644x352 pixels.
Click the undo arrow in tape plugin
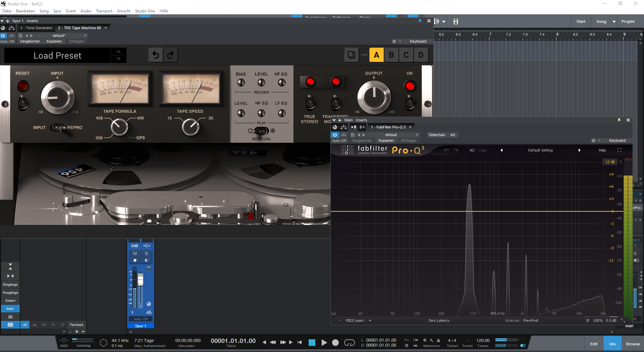tap(156, 55)
